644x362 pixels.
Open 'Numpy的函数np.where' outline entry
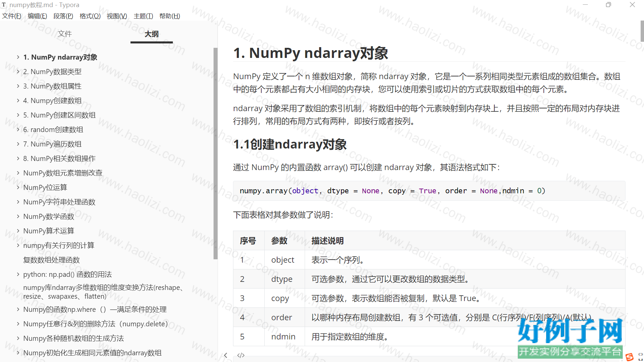point(95,309)
